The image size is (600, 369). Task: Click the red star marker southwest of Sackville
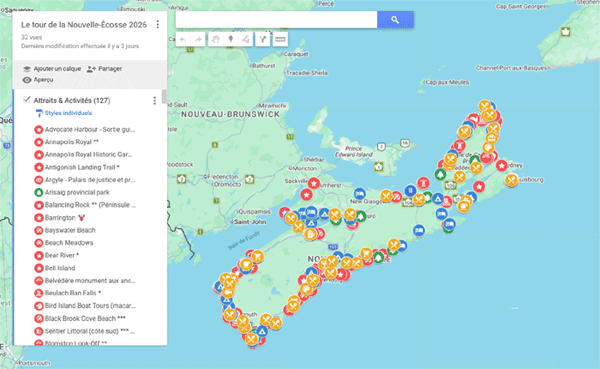point(306,194)
